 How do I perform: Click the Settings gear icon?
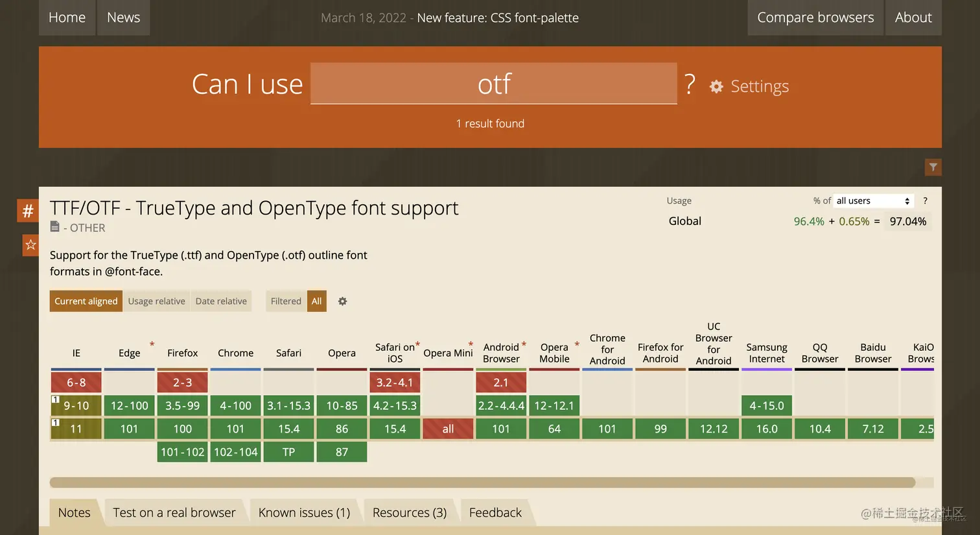click(x=716, y=86)
